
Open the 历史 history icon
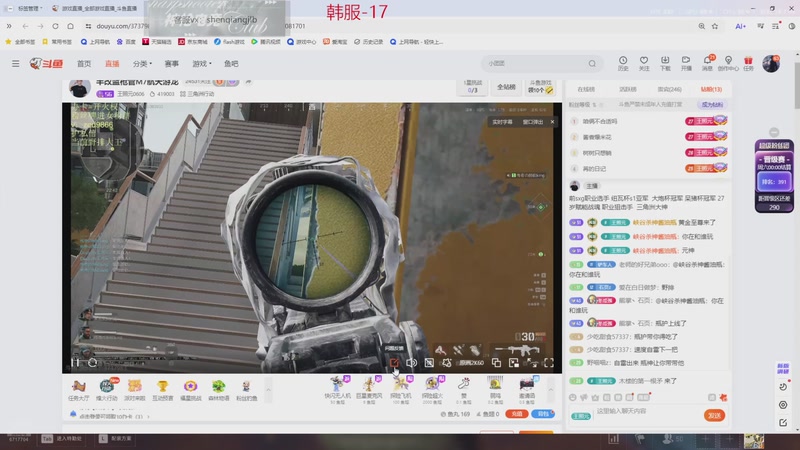click(623, 63)
